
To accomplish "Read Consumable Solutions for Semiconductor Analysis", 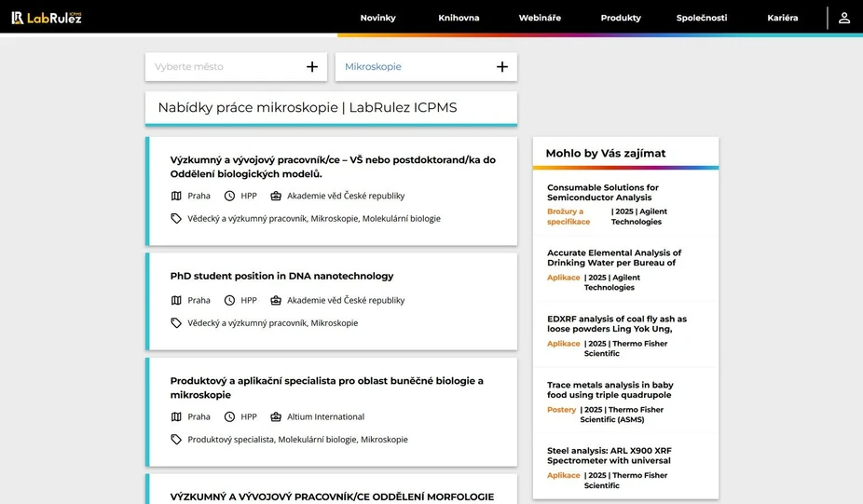I will click(x=602, y=192).
